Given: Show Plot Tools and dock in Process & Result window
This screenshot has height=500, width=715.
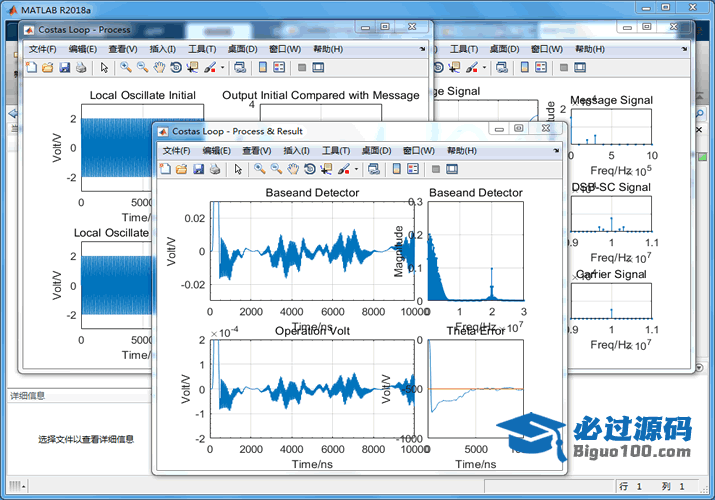Looking at the screenshot, I should [x=452, y=169].
